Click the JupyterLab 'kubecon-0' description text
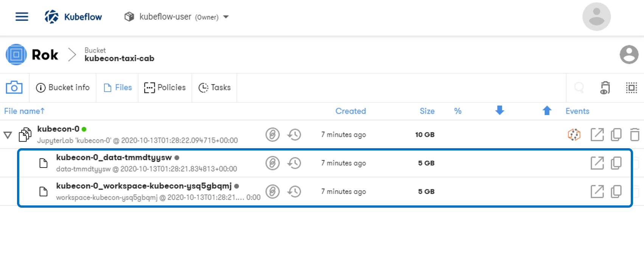 (x=137, y=141)
